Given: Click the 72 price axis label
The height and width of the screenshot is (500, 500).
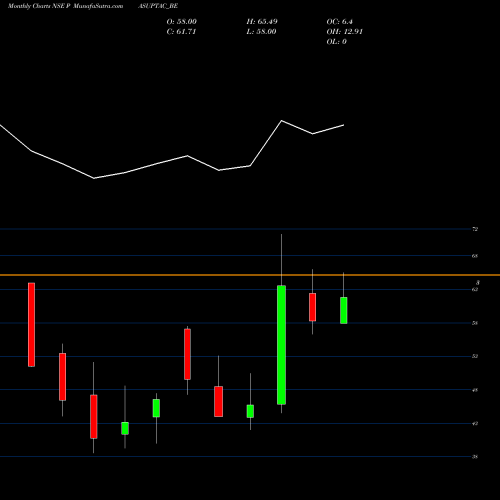Looking at the screenshot, I should click(x=475, y=229).
